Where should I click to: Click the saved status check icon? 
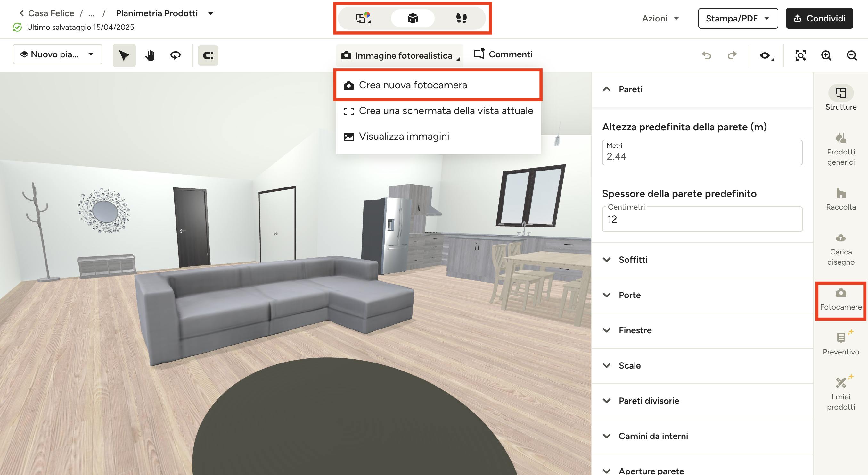click(17, 27)
